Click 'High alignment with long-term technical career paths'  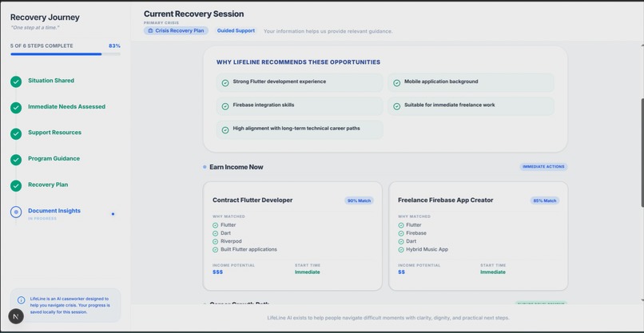(296, 129)
